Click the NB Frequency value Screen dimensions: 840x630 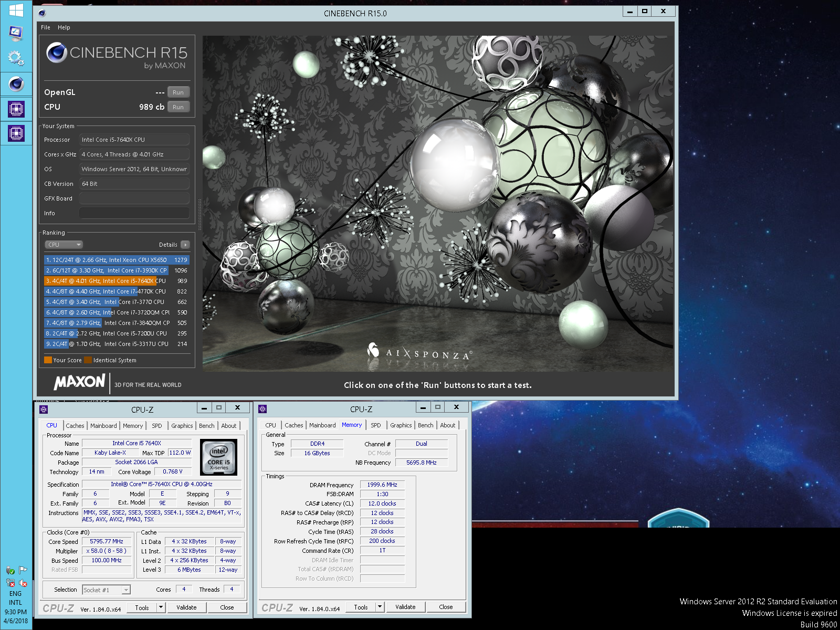click(x=422, y=463)
